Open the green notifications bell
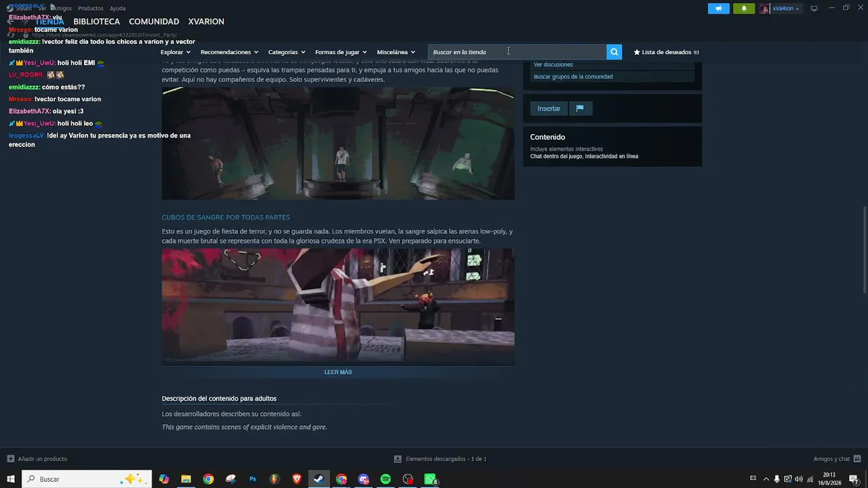The height and width of the screenshot is (488, 868). point(744,8)
